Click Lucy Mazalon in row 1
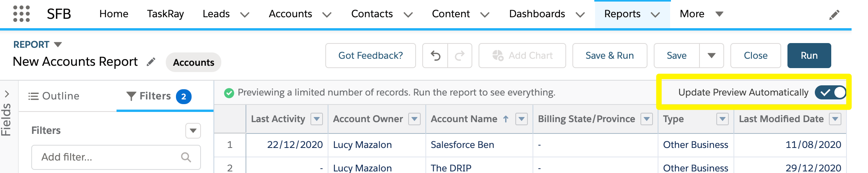Image resolution: width=868 pixels, height=173 pixels. (x=362, y=145)
